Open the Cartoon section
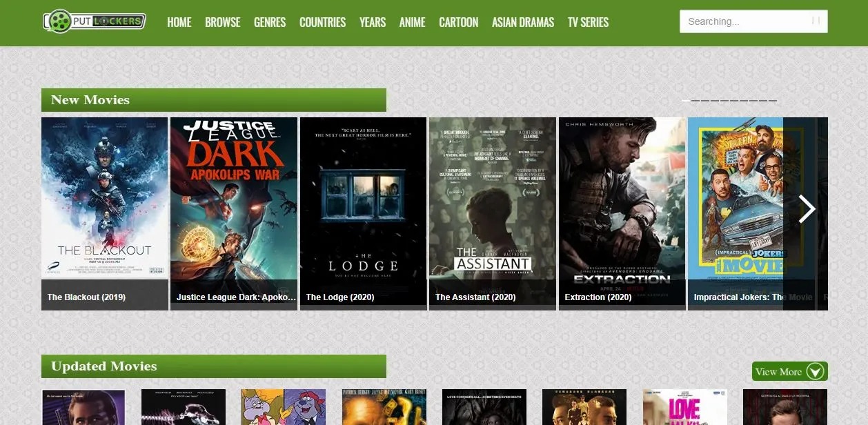Image resolution: width=868 pixels, height=425 pixels. click(x=458, y=22)
